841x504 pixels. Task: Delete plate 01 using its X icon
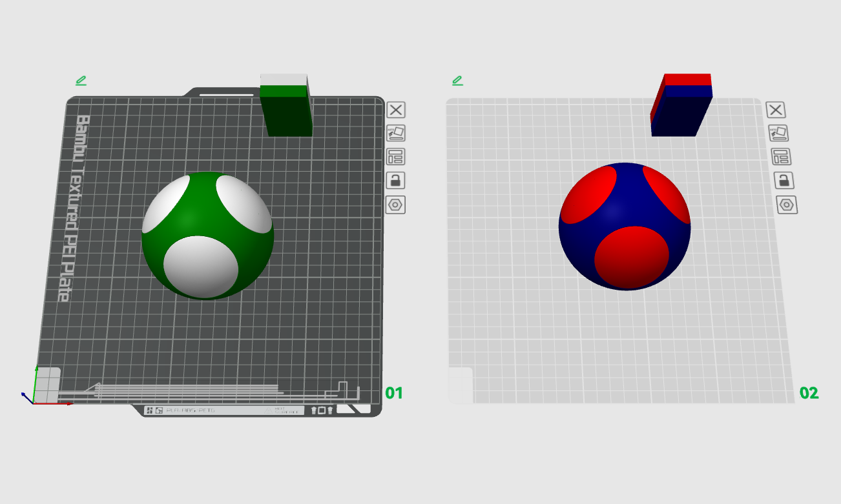pos(396,109)
